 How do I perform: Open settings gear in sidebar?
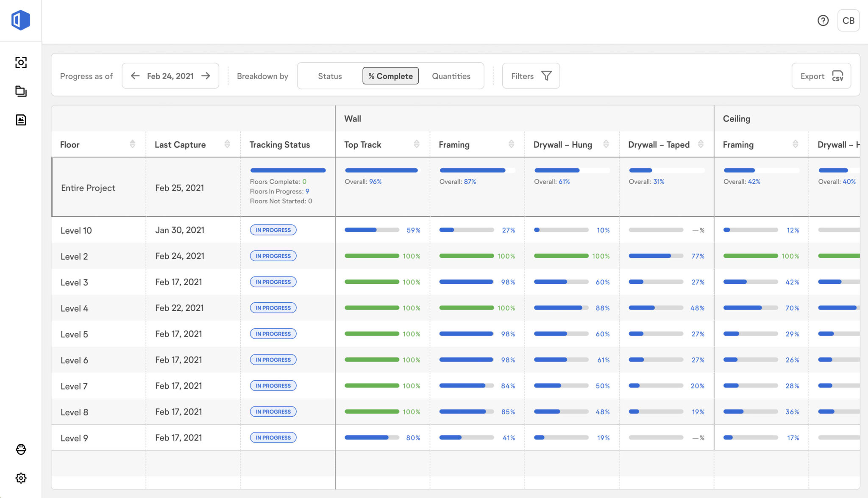(x=21, y=478)
